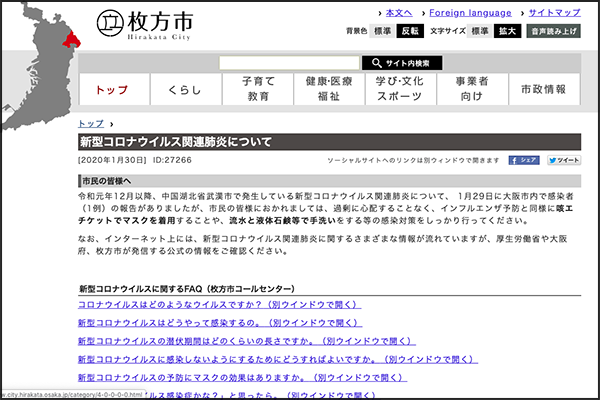Share page with Facebook シェア button
This screenshot has height=400, width=600.
point(525,160)
